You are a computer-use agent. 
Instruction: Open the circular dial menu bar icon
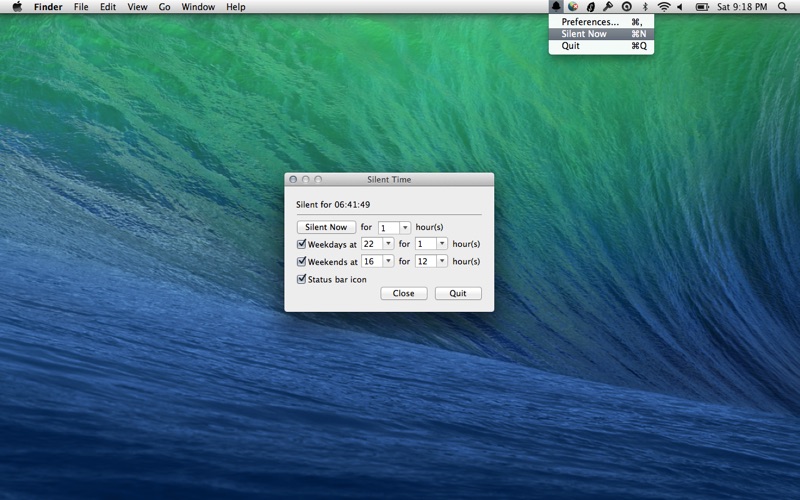point(627,7)
